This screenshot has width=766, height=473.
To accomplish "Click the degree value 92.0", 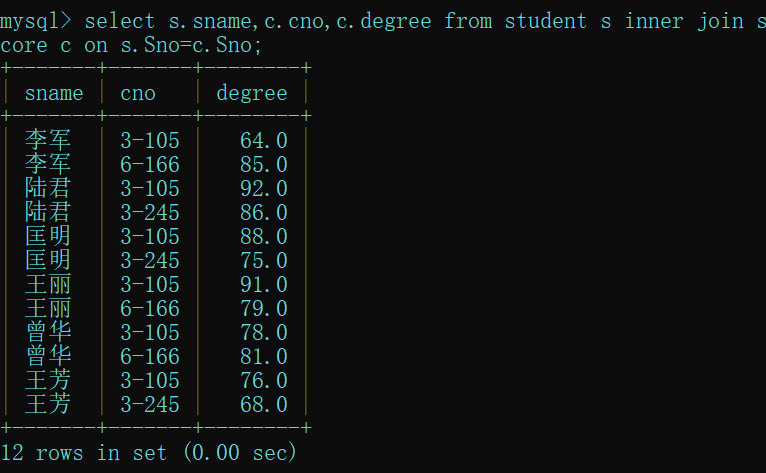I will (263, 188).
